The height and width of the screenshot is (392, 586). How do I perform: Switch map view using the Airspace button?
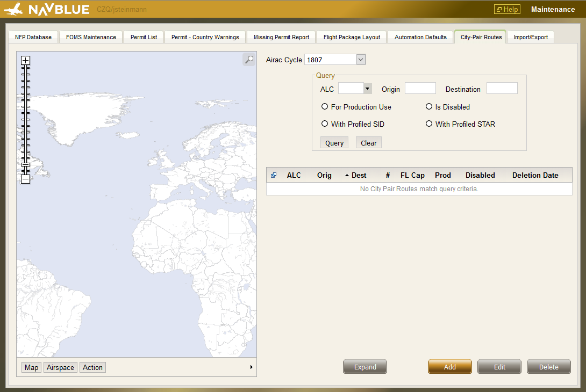[60, 367]
